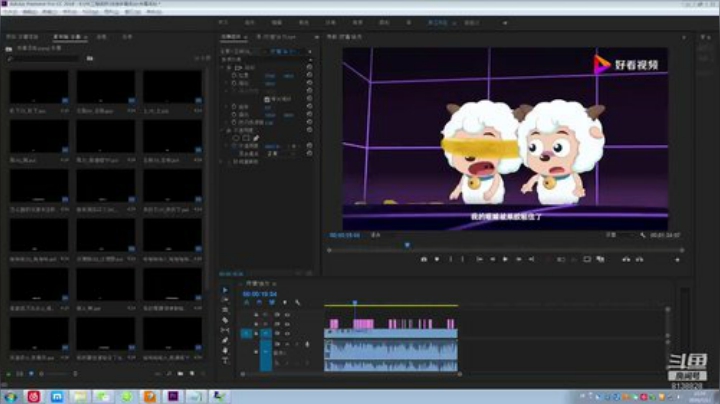Open timeline display settings wrench
Image resolution: width=720 pixels, height=404 pixels.
click(298, 303)
